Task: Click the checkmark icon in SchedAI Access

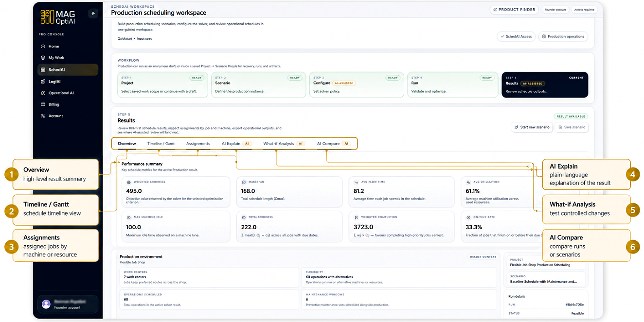Action: pyautogui.click(x=502, y=36)
